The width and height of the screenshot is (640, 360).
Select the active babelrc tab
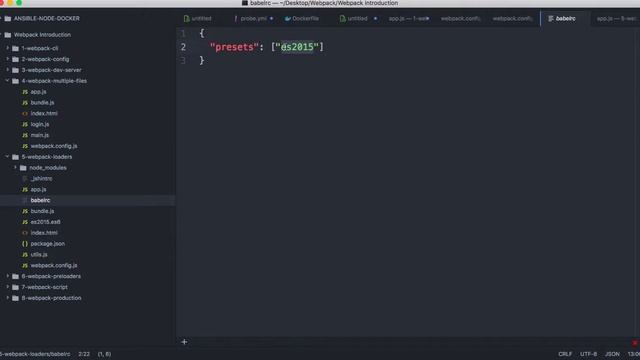tap(565, 19)
